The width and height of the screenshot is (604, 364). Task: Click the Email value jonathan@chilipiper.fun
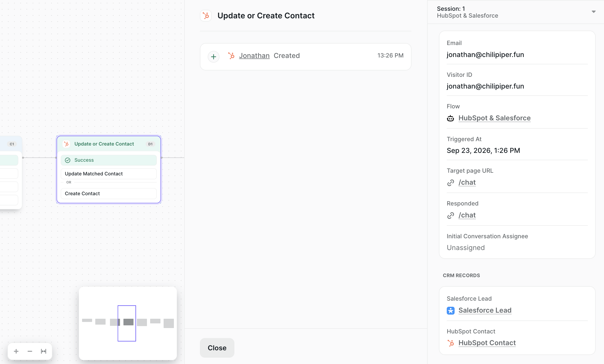[x=485, y=54]
